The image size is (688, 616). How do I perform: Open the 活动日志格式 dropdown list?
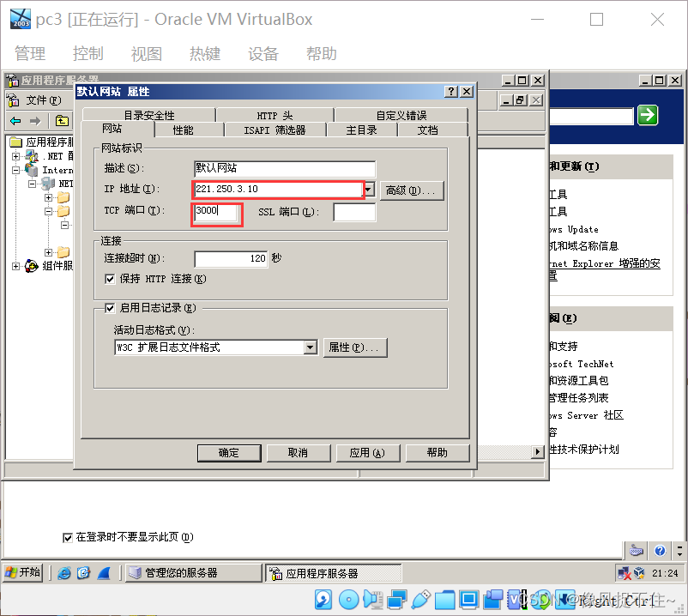point(311,347)
